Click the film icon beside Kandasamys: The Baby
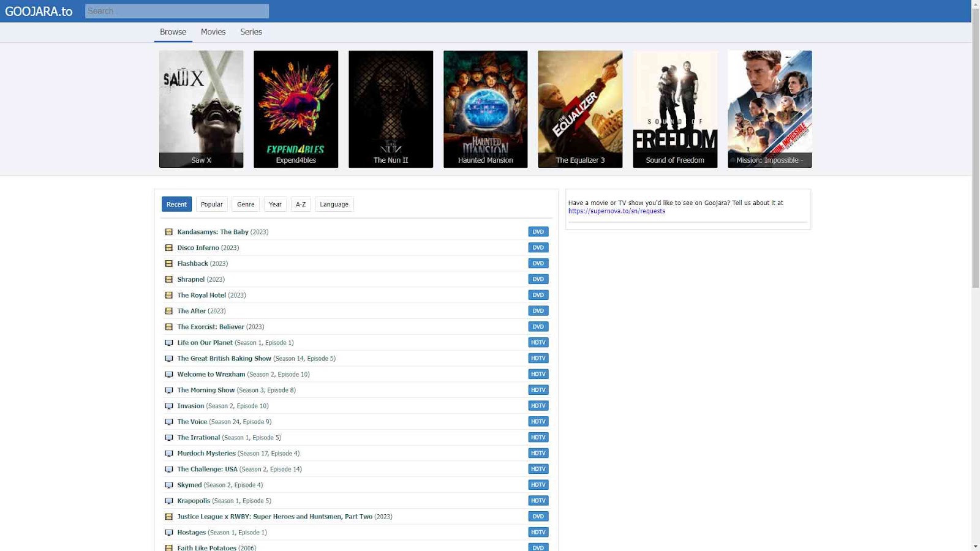The height and width of the screenshot is (551, 980). coord(168,232)
